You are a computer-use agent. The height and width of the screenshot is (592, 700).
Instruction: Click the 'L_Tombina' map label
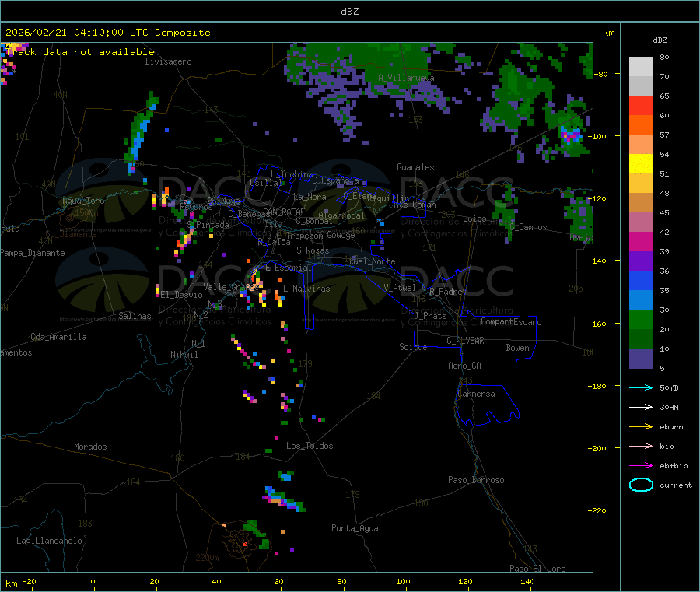[292, 174]
